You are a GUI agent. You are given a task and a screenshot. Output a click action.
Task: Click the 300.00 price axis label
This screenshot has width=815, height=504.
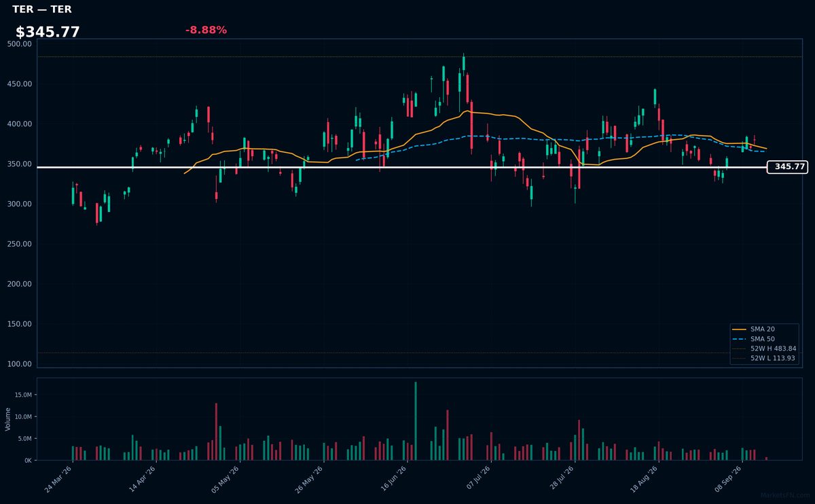[19, 204]
